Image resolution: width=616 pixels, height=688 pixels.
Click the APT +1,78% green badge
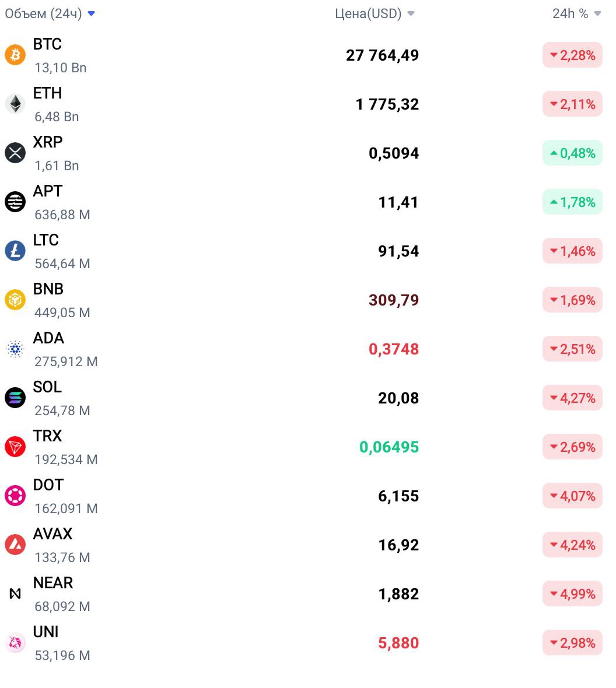pyautogui.click(x=572, y=202)
